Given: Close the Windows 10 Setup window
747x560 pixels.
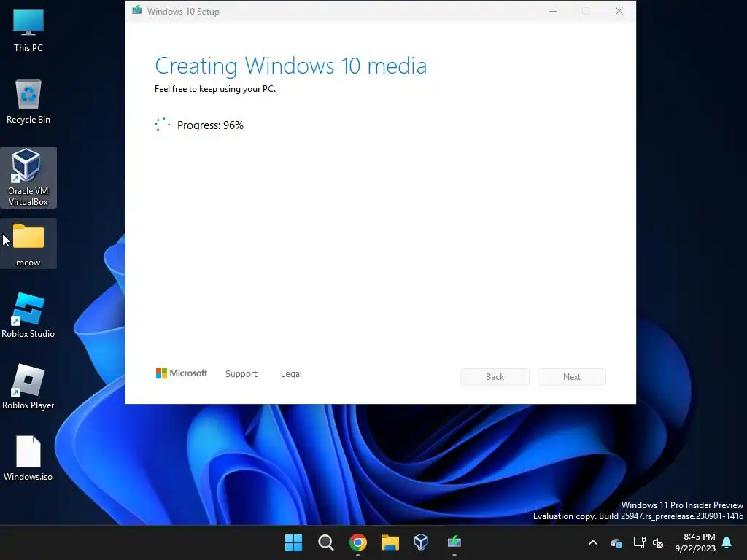Looking at the screenshot, I should coord(619,11).
